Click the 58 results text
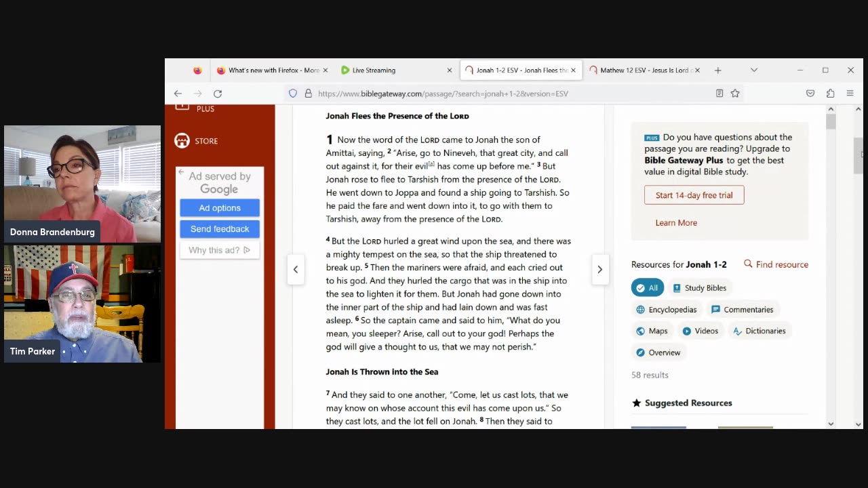This screenshot has width=868, height=488. [650, 375]
